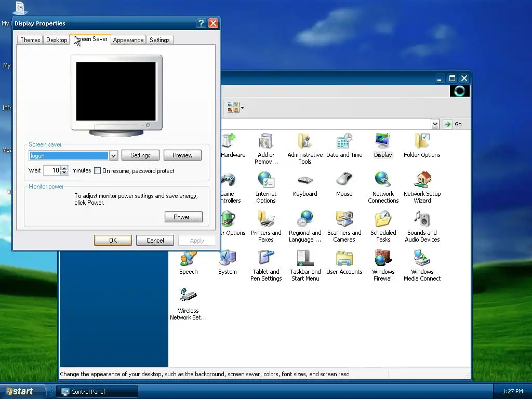The width and height of the screenshot is (532, 399).
Task: Select Control Panel taskbar button
Action: (97, 392)
